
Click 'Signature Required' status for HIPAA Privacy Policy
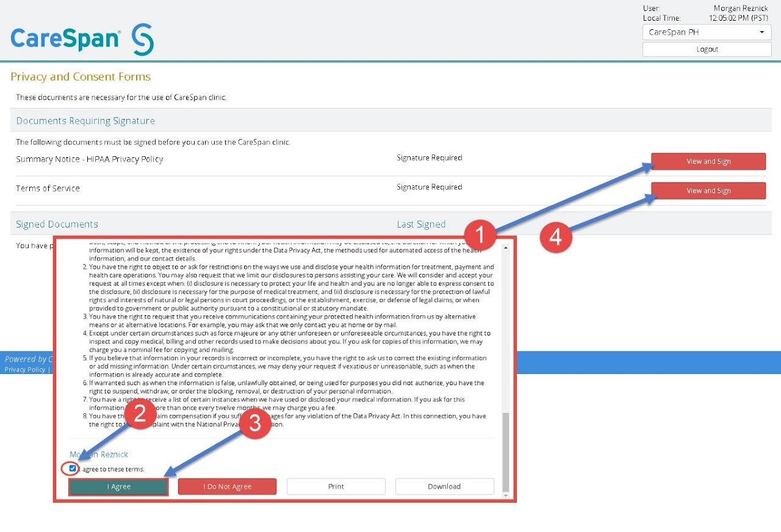click(x=430, y=158)
